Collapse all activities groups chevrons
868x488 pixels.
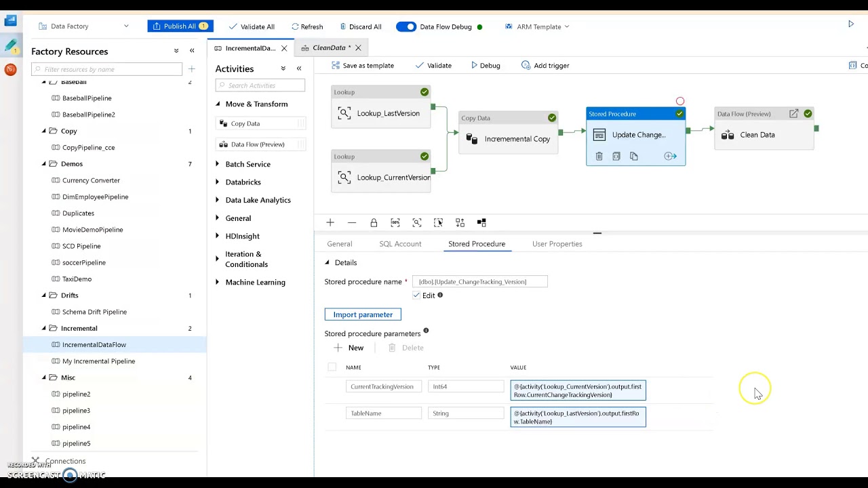283,68
